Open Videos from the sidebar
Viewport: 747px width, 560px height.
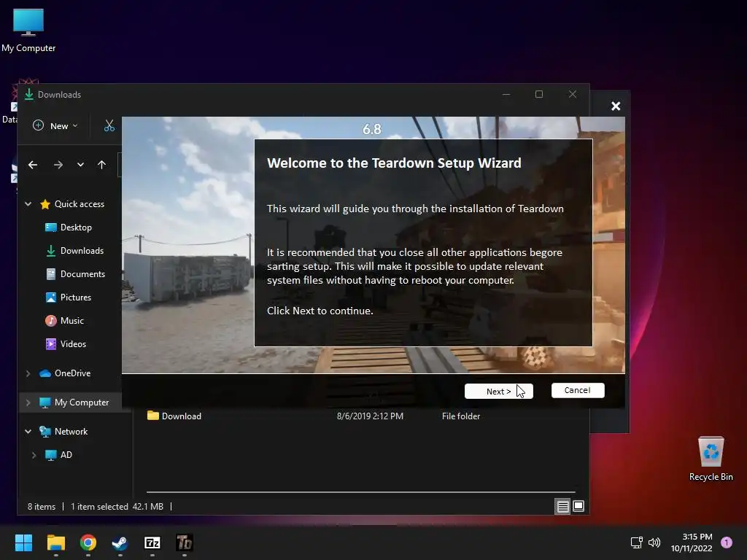pyautogui.click(x=73, y=344)
